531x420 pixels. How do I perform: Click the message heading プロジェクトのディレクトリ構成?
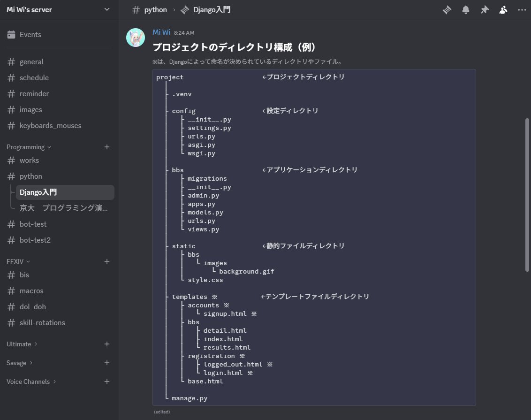click(234, 47)
